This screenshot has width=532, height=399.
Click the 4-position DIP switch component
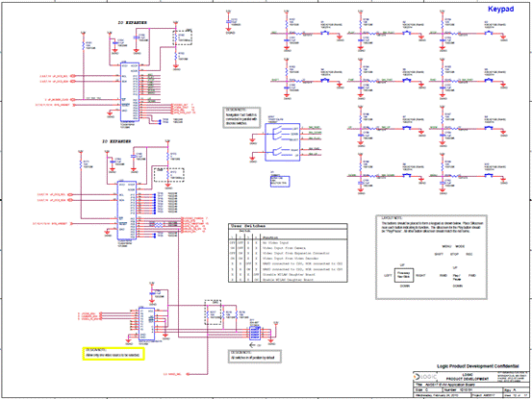(x=255, y=334)
